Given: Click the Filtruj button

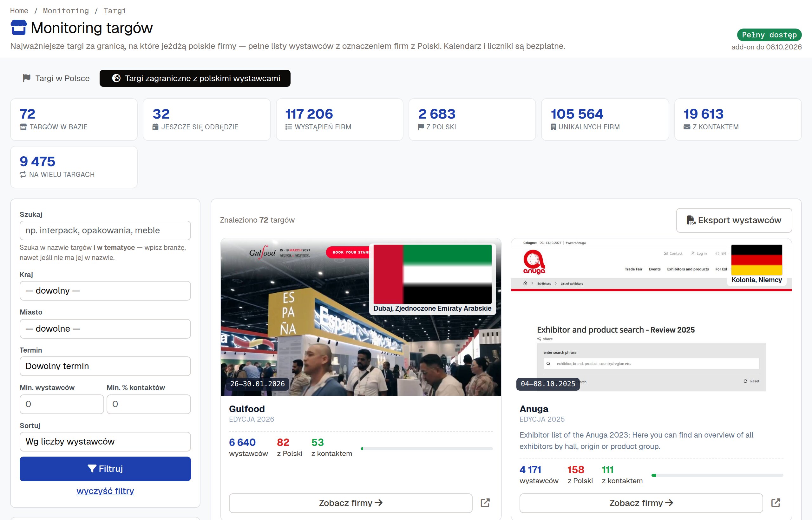Looking at the screenshot, I should pyautogui.click(x=105, y=469).
